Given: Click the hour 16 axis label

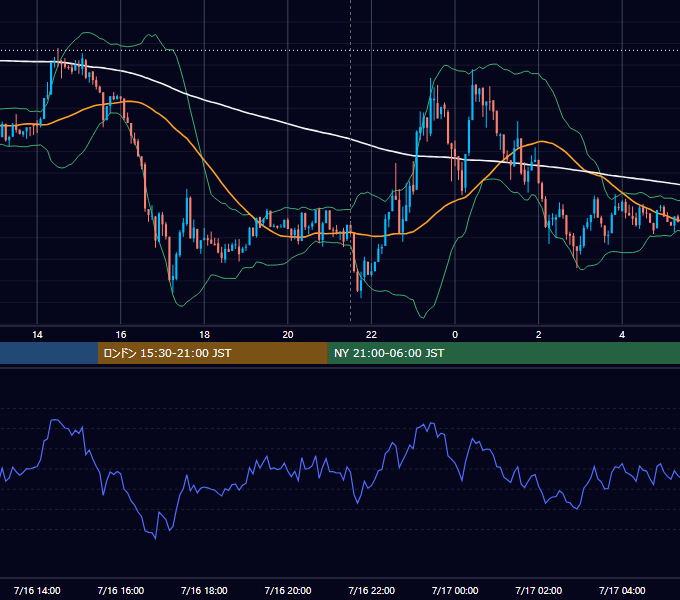Looking at the screenshot, I should [x=121, y=335].
